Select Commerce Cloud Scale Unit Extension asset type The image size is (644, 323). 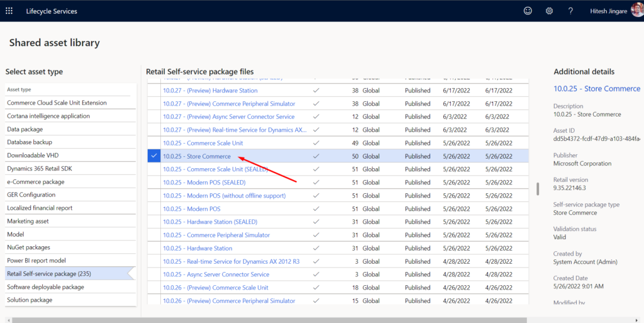[70, 103]
